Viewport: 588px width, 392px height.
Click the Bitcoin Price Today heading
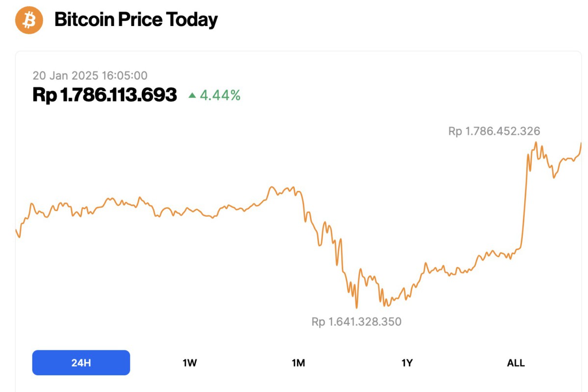136,20
